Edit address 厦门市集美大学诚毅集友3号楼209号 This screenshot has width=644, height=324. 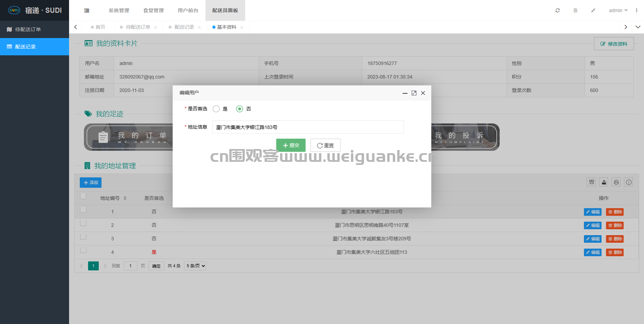point(593,239)
